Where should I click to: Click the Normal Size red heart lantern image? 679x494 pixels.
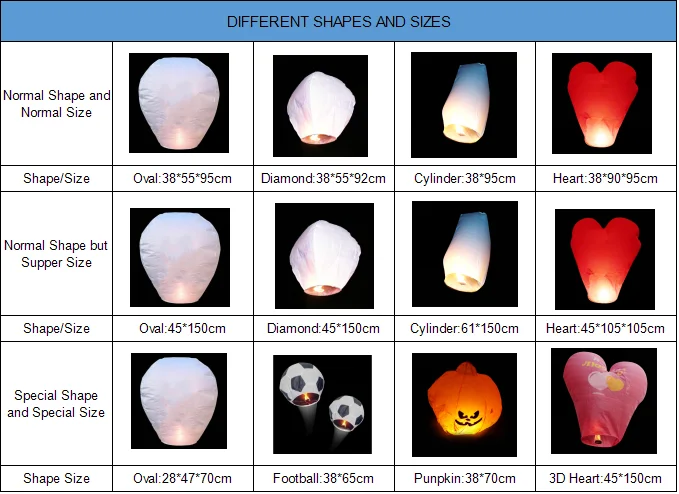(602, 103)
